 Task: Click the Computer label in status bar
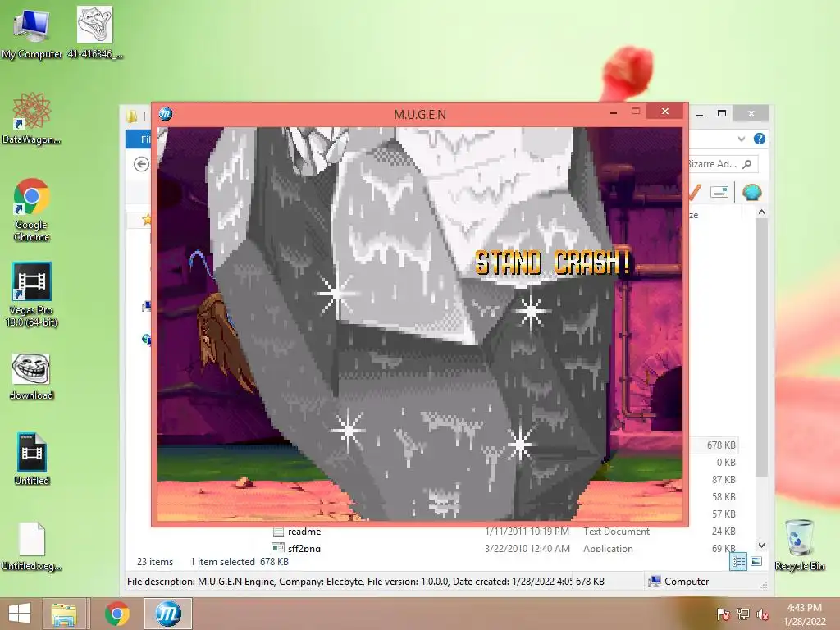tap(687, 582)
